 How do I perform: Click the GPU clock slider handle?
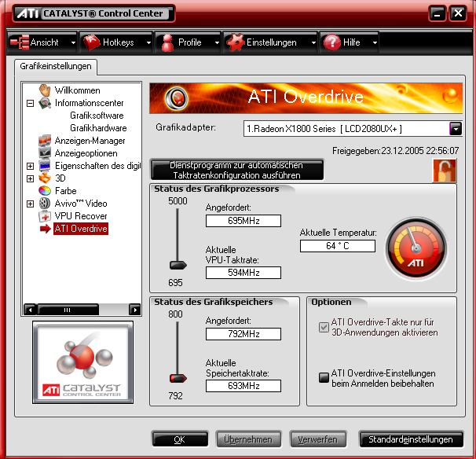point(178,265)
